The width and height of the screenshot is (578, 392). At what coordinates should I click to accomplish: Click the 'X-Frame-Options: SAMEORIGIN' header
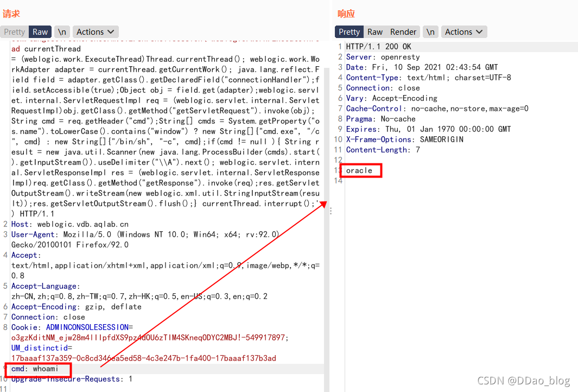(x=404, y=140)
